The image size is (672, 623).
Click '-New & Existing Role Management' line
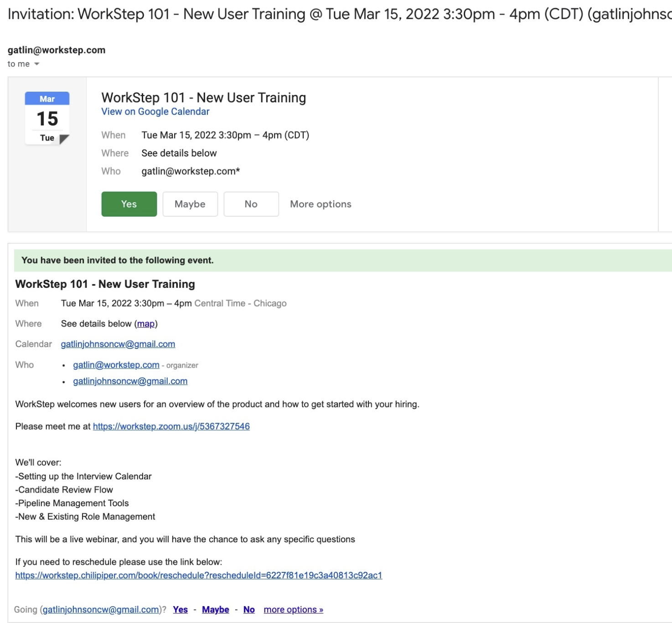[x=85, y=517]
